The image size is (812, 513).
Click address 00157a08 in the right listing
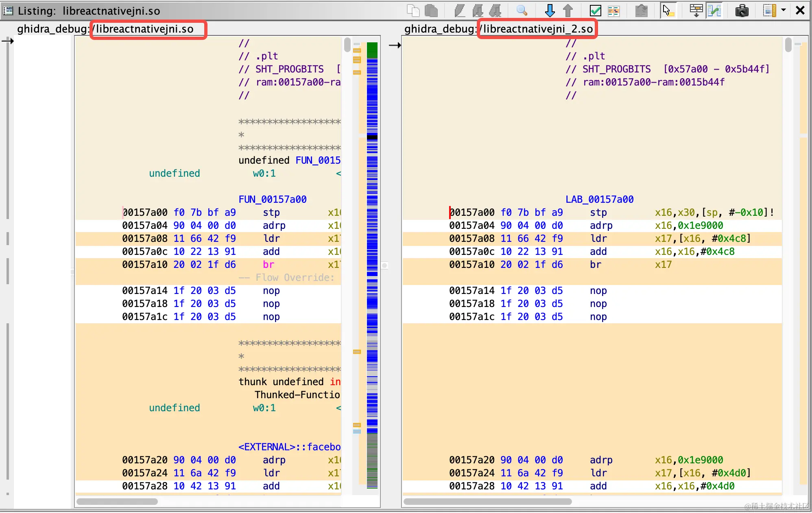tap(471, 239)
